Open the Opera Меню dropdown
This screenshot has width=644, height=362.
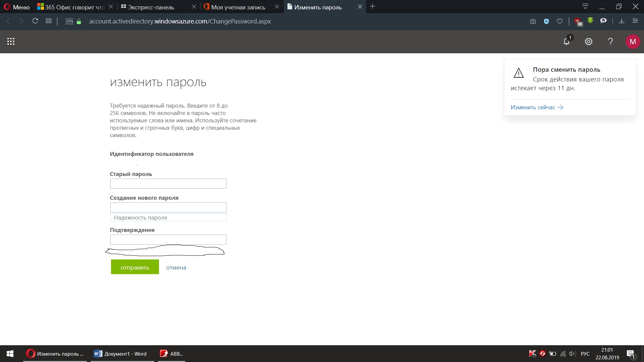pyautogui.click(x=17, y=7)
